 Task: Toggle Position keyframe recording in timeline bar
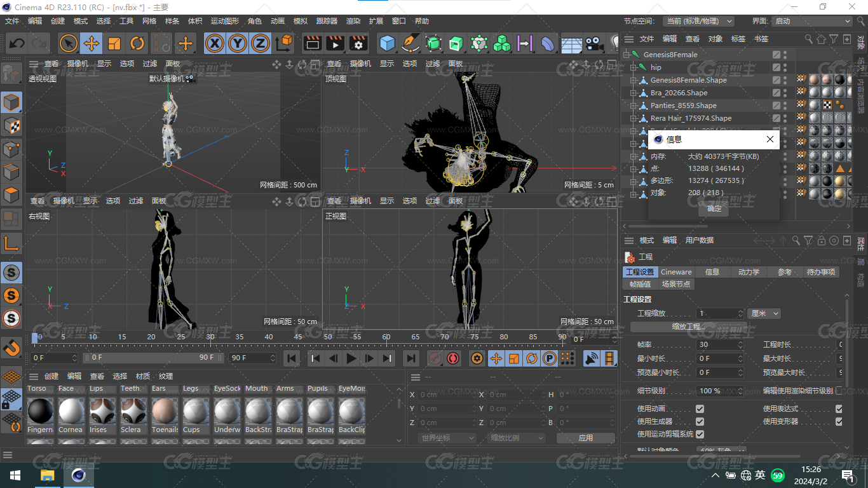(496, 358)
